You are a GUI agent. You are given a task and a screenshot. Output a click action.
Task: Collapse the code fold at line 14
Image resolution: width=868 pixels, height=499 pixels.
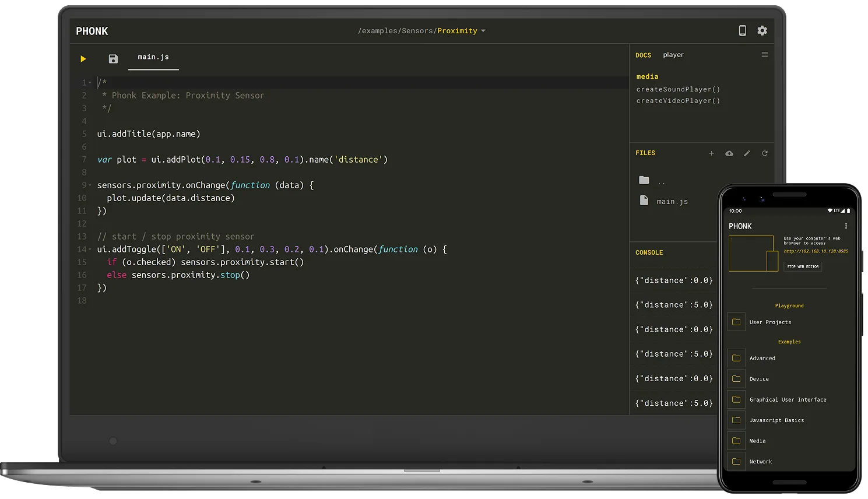(x=90, y=250)
